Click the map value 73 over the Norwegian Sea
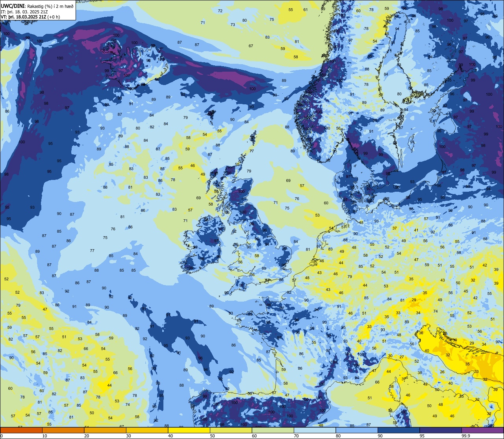 click(x=233, y=24)
